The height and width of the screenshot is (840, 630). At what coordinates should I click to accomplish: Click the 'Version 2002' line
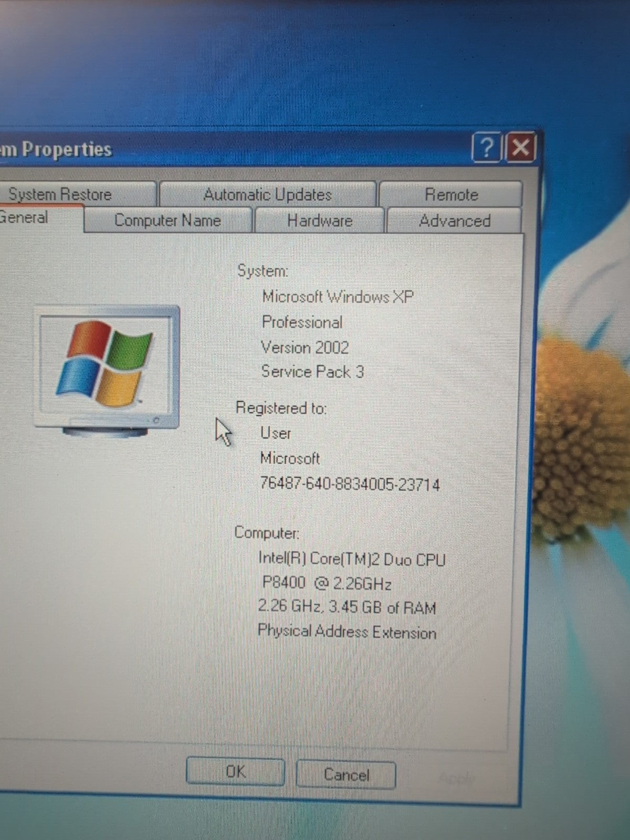pyautogui.click(x=305, y=347)
